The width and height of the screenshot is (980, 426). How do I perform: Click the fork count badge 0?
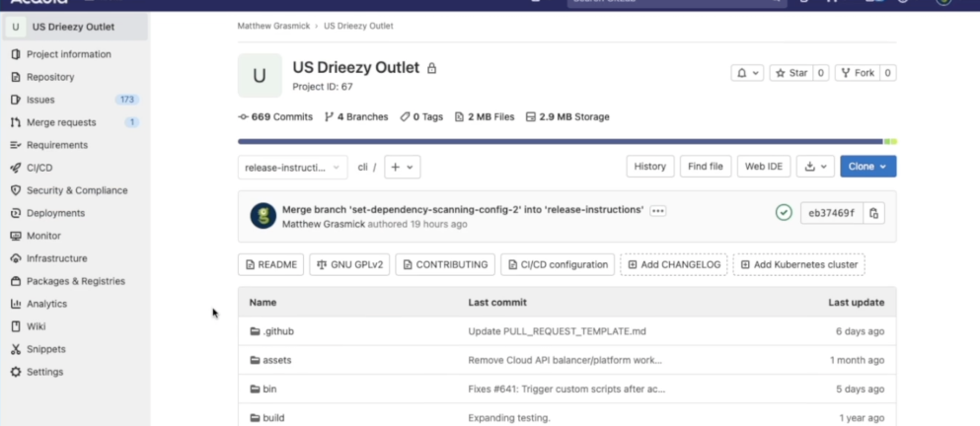pyautogui.click(x=887, y=73)
